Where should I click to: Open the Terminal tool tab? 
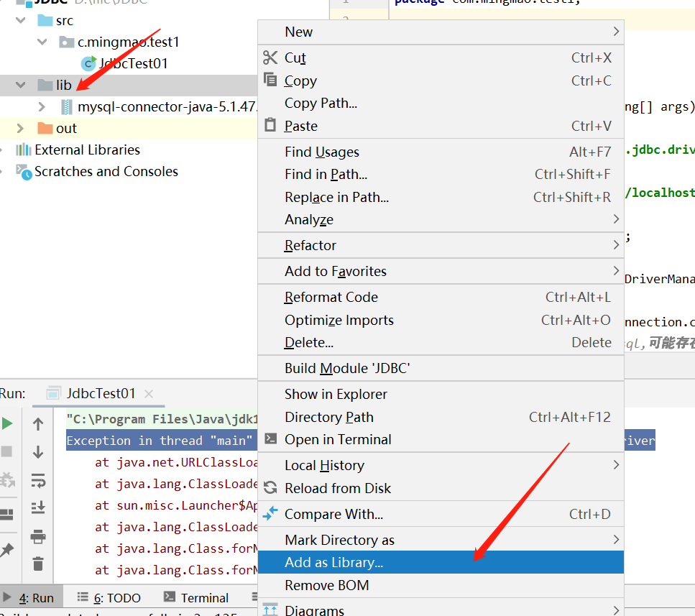click(196, 598)
